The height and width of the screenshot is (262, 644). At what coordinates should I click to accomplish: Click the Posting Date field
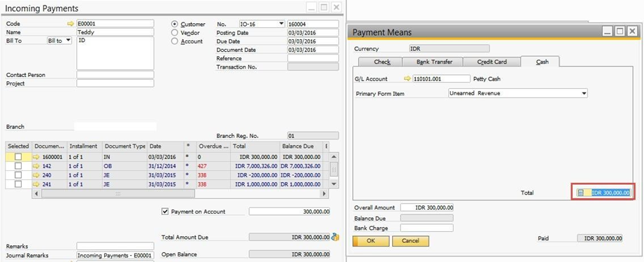[x=313, y=32]
